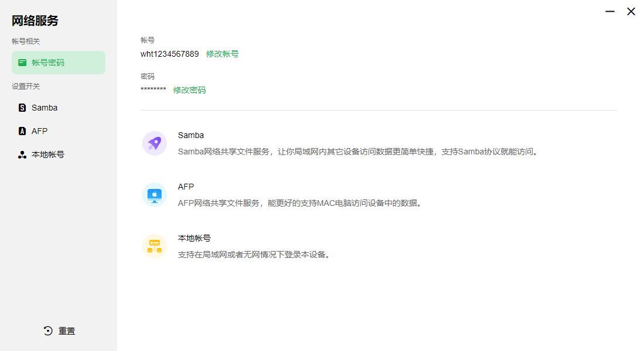Viewport: 644px width, 351px height.
Task: Switch to Samba settings via sidebar
Action: 45,108
